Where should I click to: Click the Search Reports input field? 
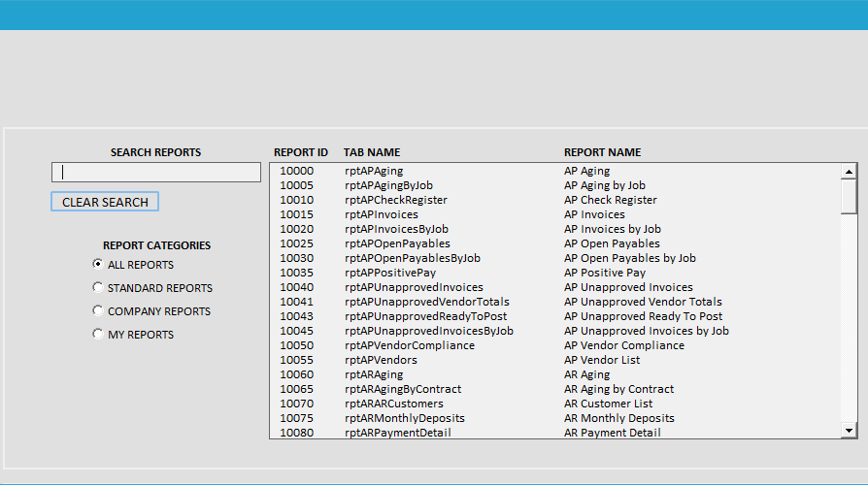[156, 172]
